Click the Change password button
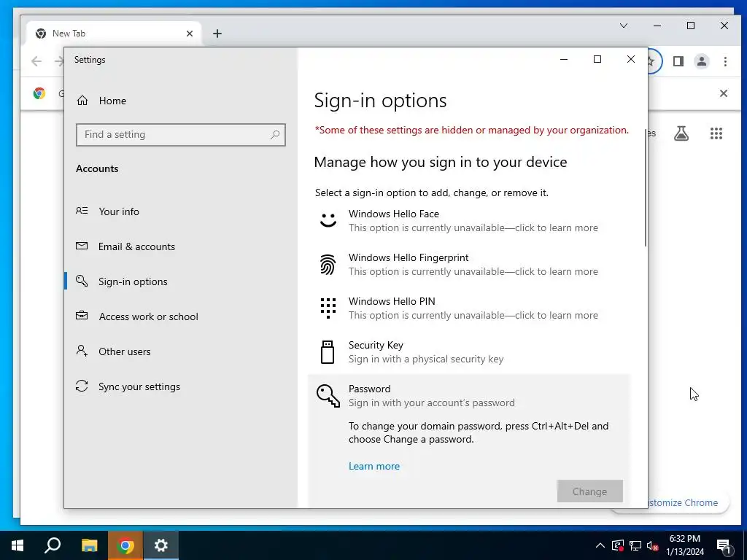Image resolution: width=747 pixels, height=560 pixels. pyautogui.click(x=589, y=491)
